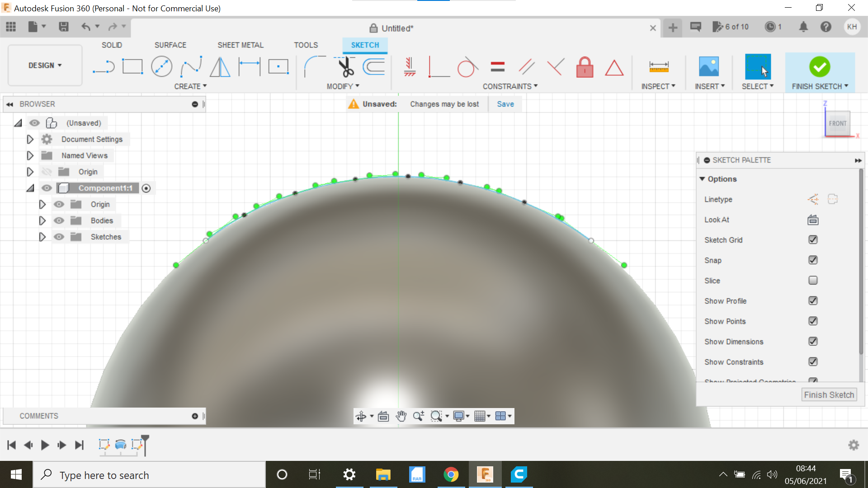Viewport: 868px width, 488px height.
Task: Select the Line sketch tool
Action: click(104, 66)
